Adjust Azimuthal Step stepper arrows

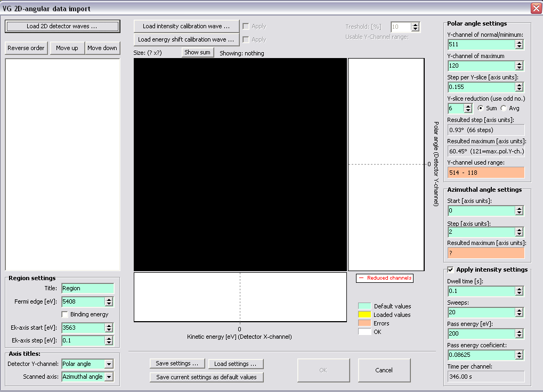(519, 232)
